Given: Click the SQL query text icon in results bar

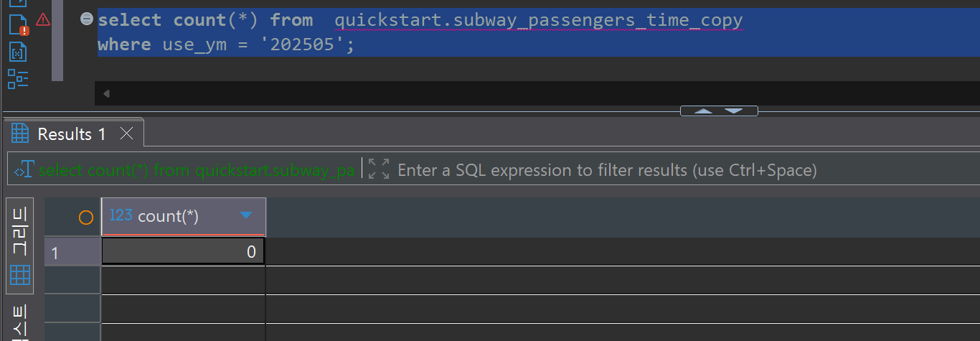Looking at the screenshot, I should click(24, 170).
